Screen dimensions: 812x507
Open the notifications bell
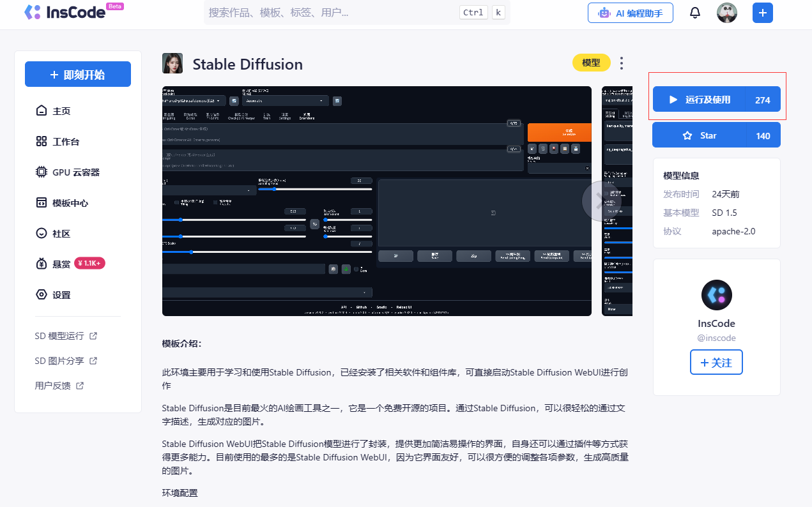(x=695, y=13)
